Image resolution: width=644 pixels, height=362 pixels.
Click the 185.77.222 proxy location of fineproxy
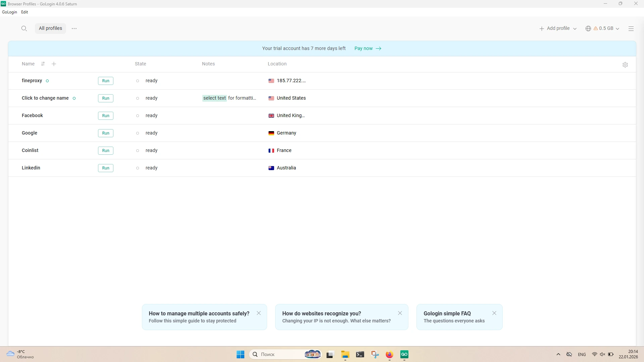291,81
